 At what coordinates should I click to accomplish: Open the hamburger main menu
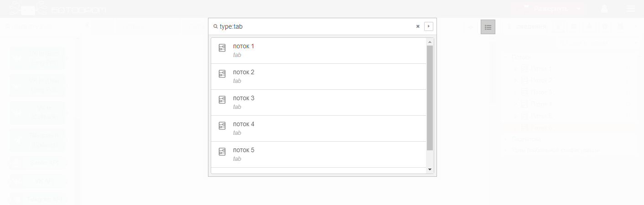tap(631, 8)
